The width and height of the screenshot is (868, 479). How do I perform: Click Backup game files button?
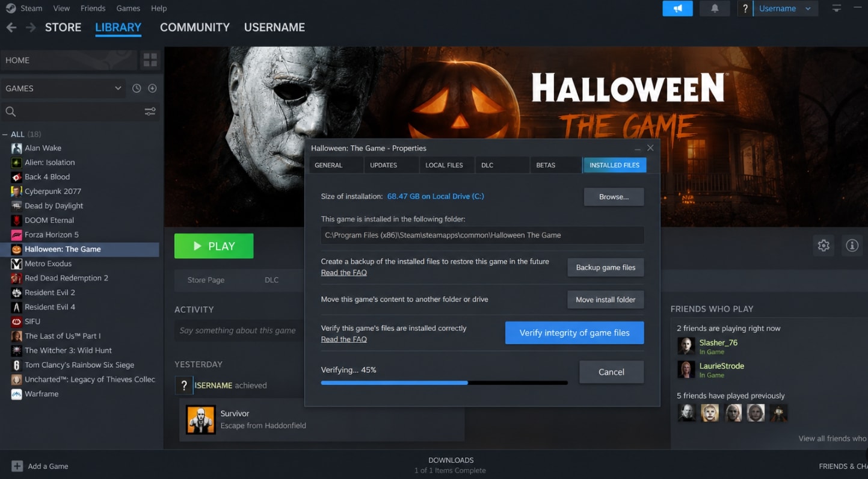coord(605,267)
